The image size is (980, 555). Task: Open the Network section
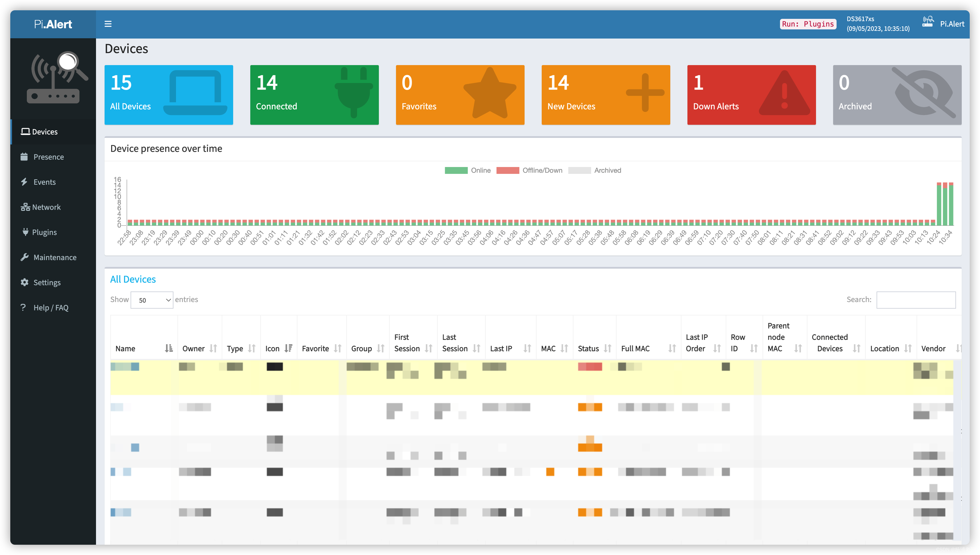tap(47, 206)
